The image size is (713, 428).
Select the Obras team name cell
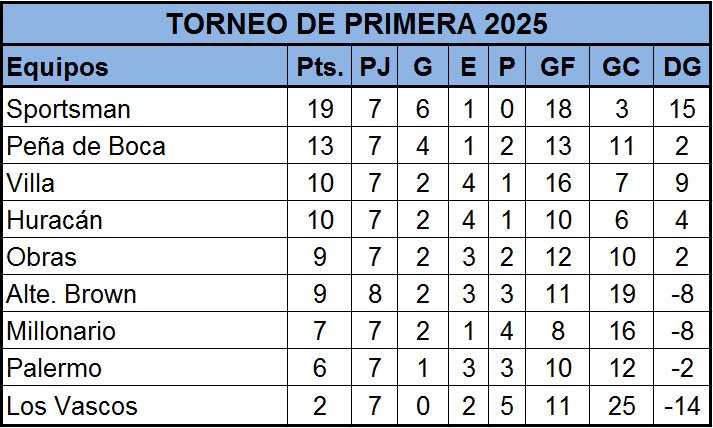coord(146,257)
